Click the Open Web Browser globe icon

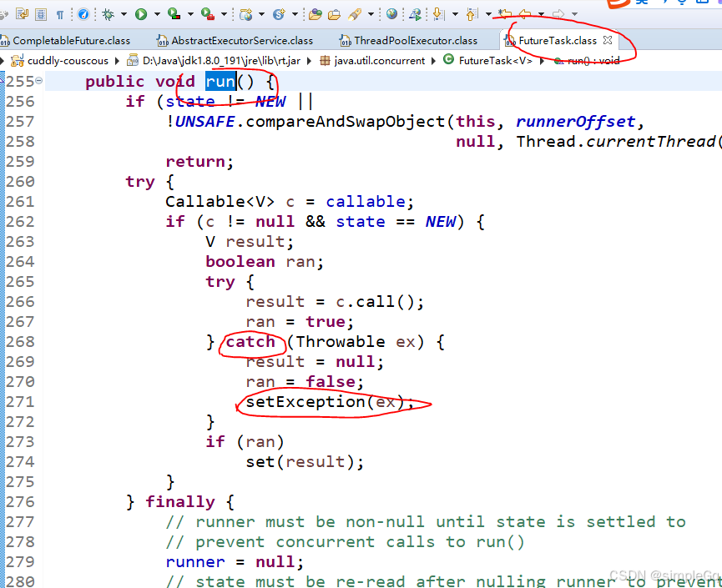click(x=391, y=14)
